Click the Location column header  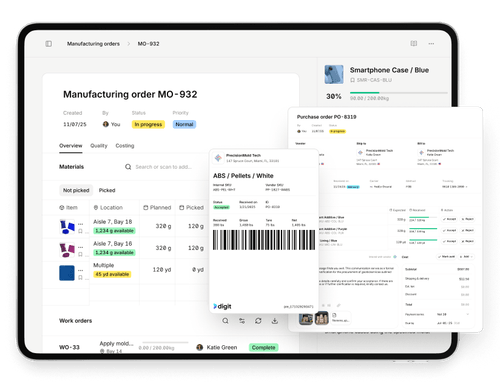tap(108, 208)
